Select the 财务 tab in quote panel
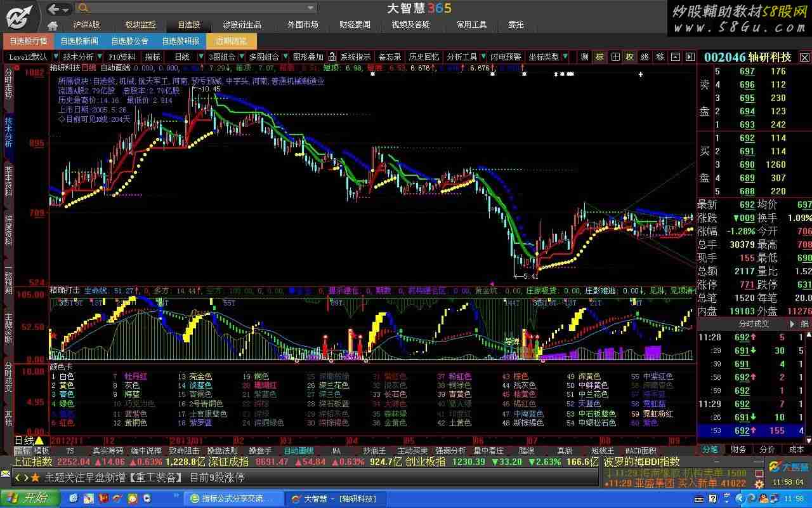This screenshot has width=812, height=508. (739, 449)
